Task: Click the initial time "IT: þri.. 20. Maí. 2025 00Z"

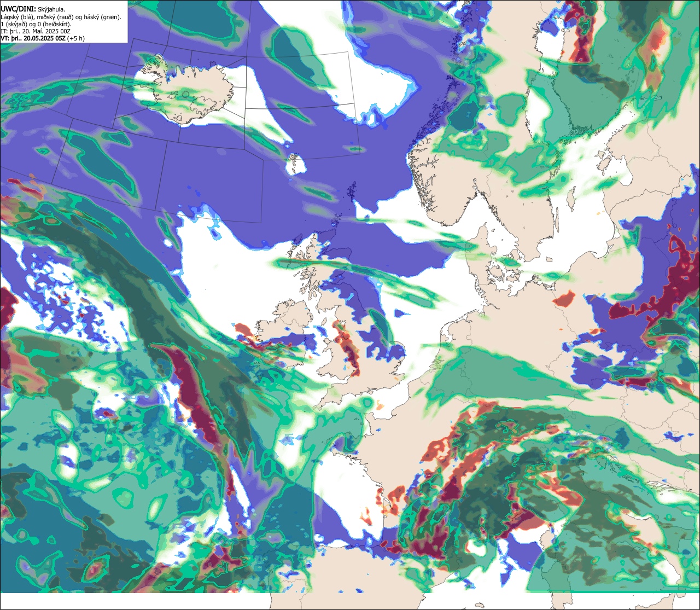Action: [x=36, y=31]
